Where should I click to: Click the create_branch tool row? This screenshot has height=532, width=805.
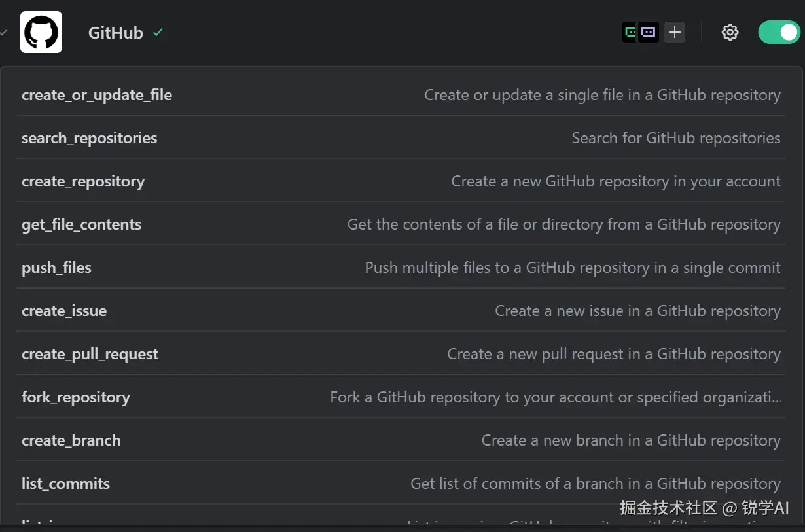(71, 440)
